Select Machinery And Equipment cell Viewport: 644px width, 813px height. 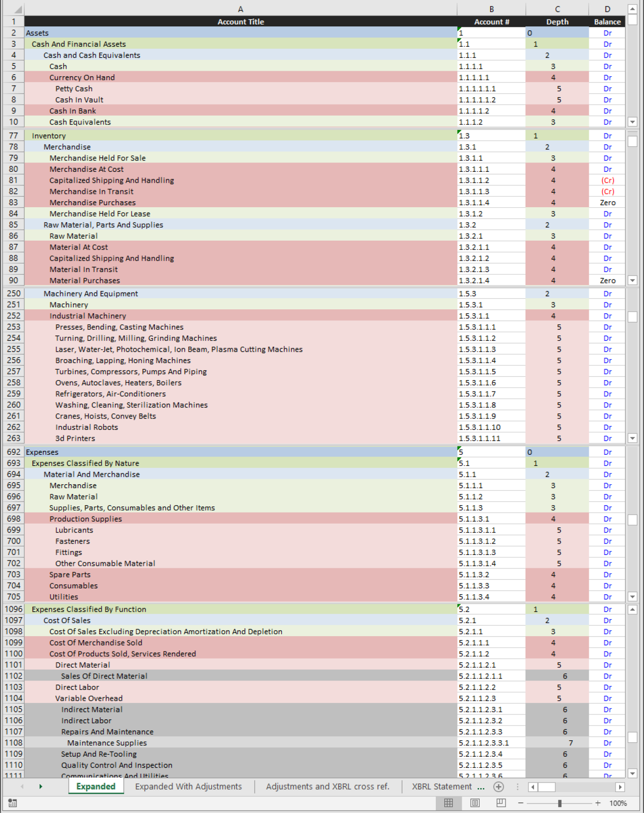click(241, 293)
